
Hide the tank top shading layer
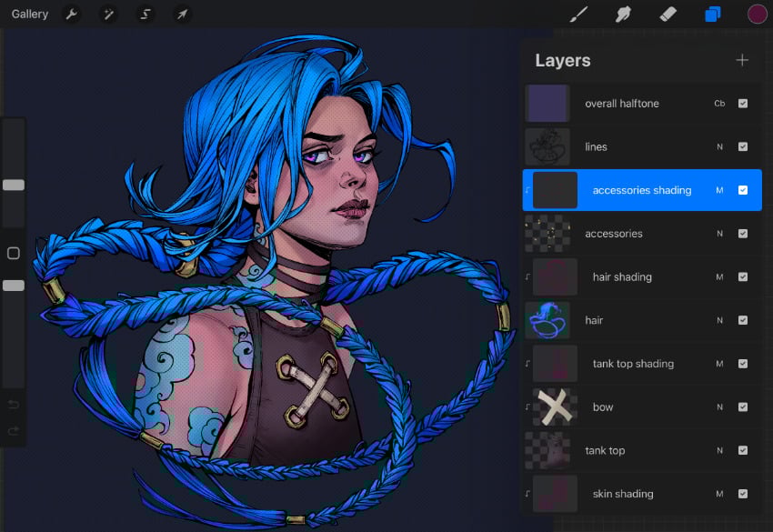[743, 364]
